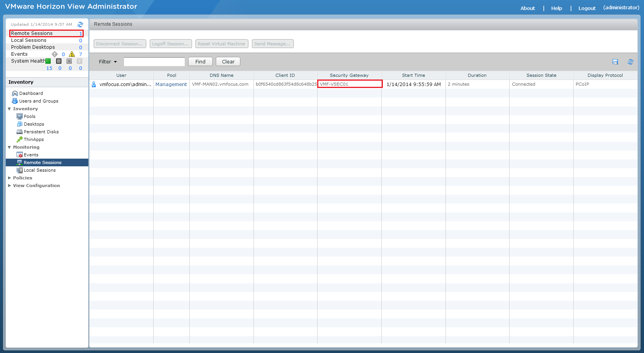Screen dimensions: 644x353
Task: Refresh the summary panel via update icon
Action: 80,25
